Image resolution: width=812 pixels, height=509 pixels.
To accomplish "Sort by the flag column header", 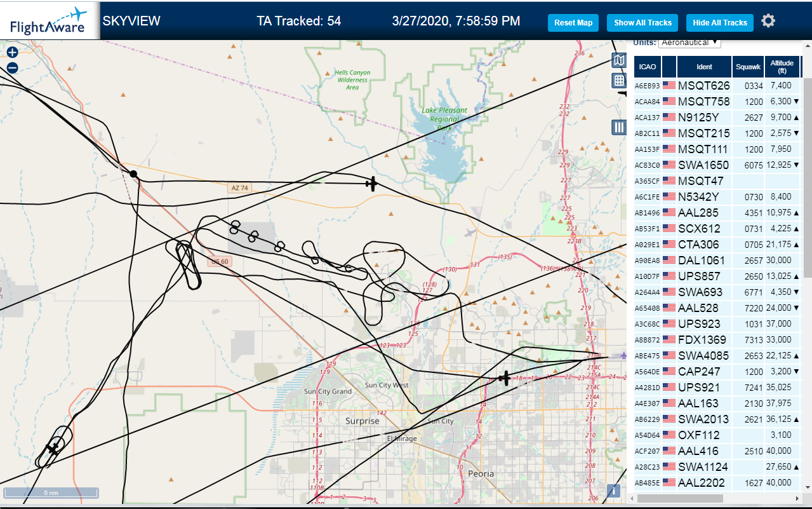I will (x=669, y=67).
